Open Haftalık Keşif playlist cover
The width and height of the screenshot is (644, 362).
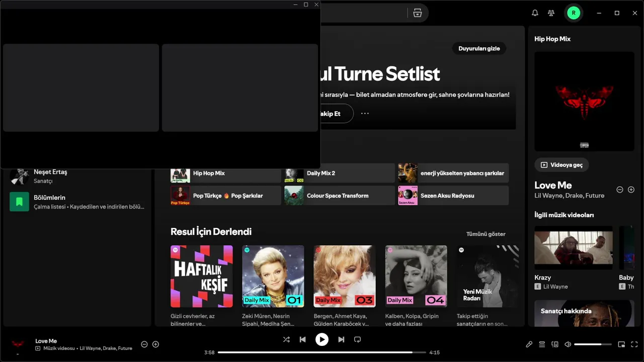point(202,276)
